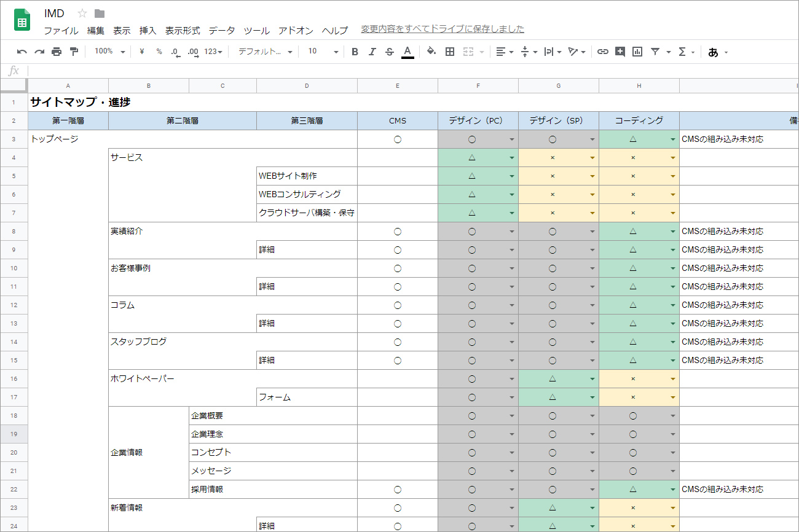Select the コーディング header cell
799x532 pixels.
[639, 121]
